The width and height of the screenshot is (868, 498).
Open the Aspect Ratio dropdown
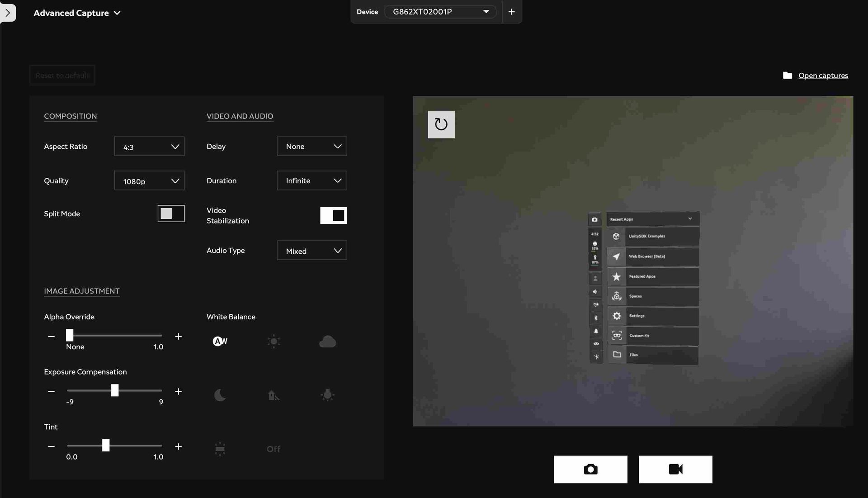tap(149, 146)
